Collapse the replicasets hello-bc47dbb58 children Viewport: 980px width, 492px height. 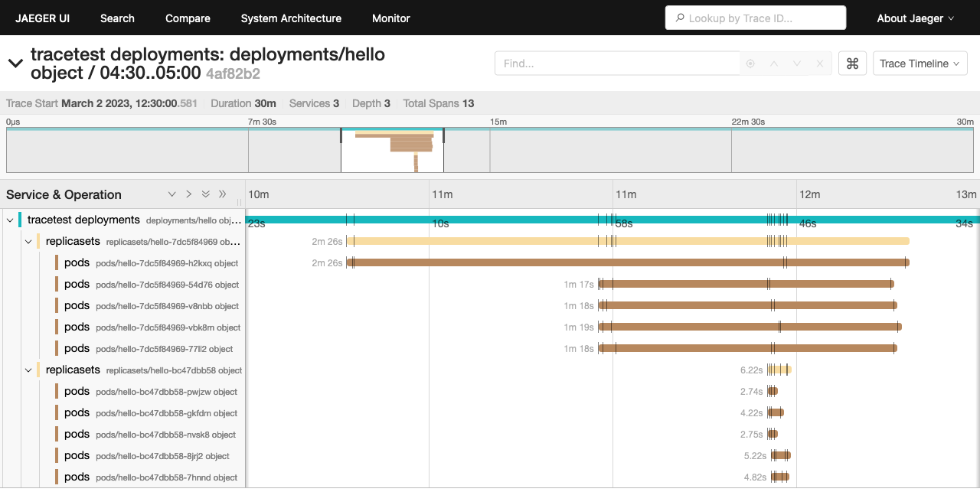pyautogui.click(x=28, y=370)
